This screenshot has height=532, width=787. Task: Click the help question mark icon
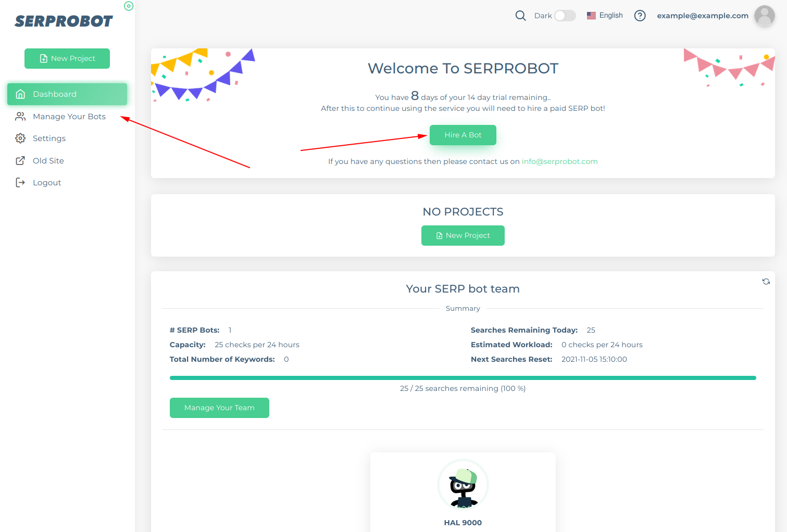tap(640, 16)
